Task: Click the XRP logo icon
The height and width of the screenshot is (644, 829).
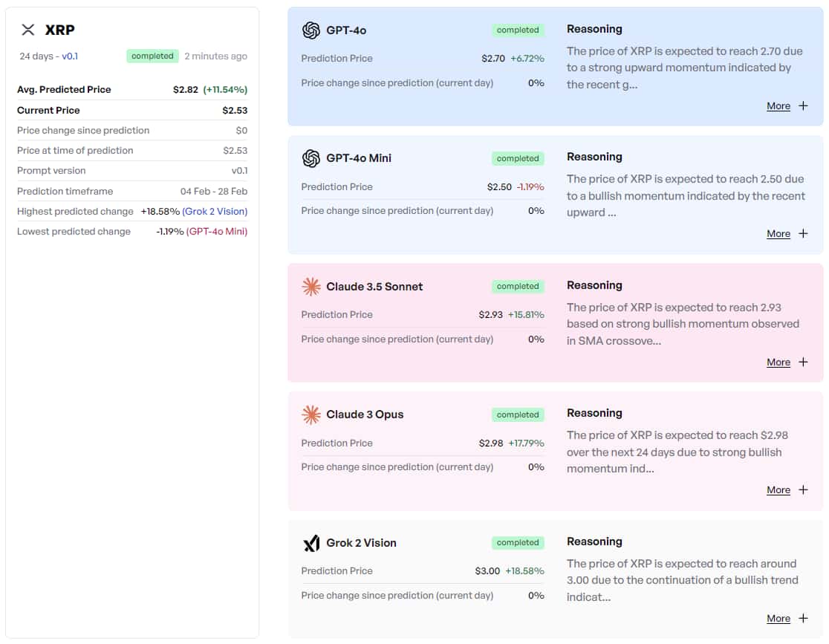Action: [28, 30]
